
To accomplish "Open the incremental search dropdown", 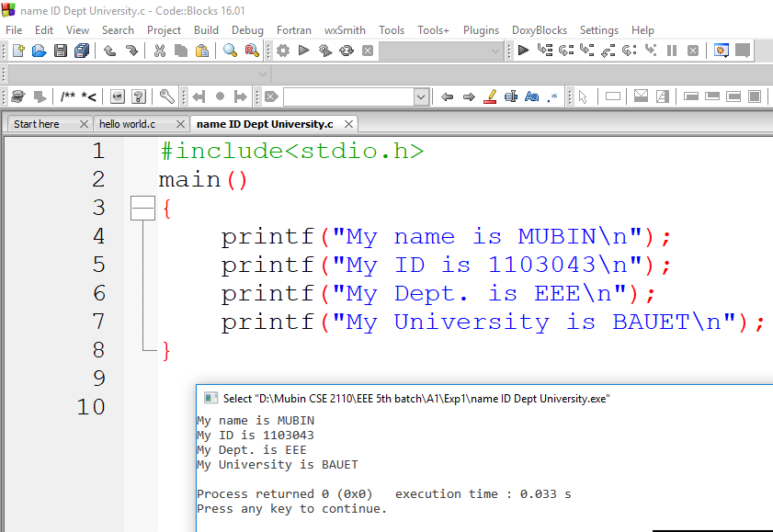I will pos(421,96).
